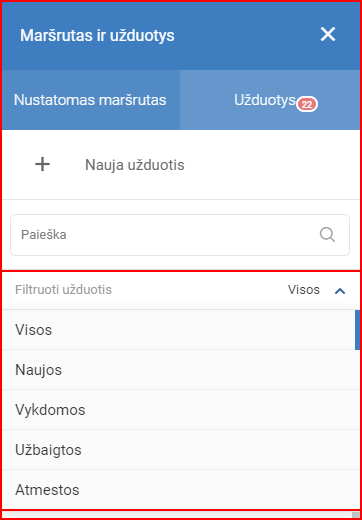Choose Užbaigtos from the filter list
Viewport: 362px width, 520px height.
tap(179, 450)
